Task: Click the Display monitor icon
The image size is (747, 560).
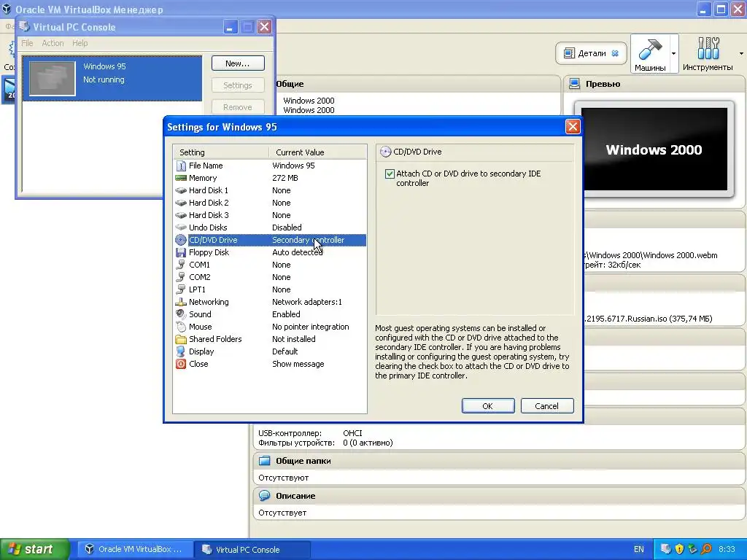Action: pos(181,351)
